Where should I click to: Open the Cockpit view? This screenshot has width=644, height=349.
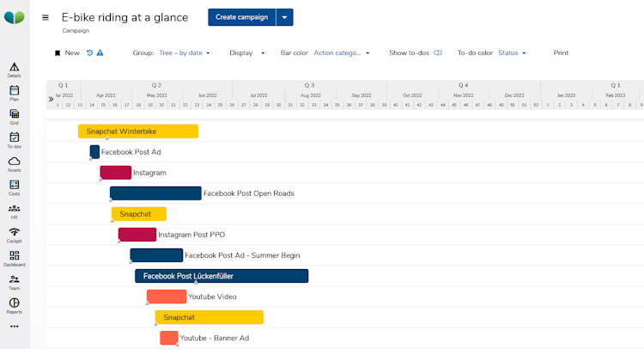tap(14, 234)
